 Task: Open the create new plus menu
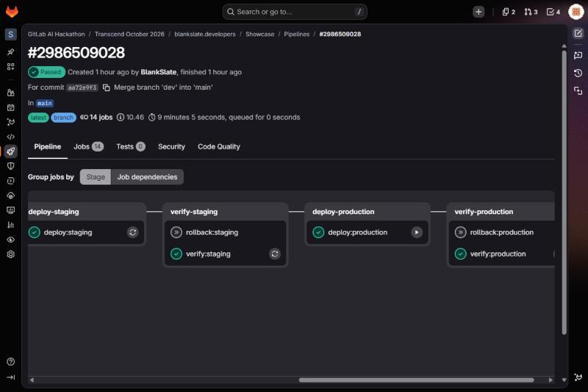[x=478, y=12]
